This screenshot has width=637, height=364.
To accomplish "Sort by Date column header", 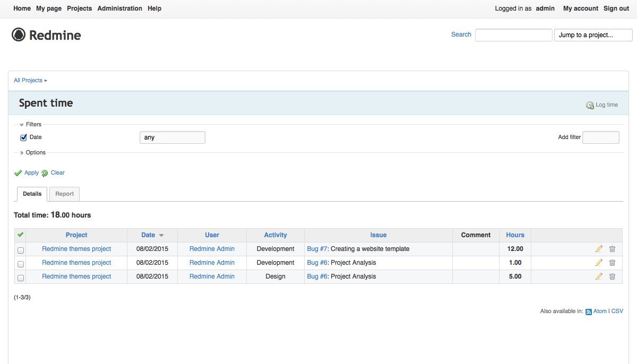I will 148,235.
